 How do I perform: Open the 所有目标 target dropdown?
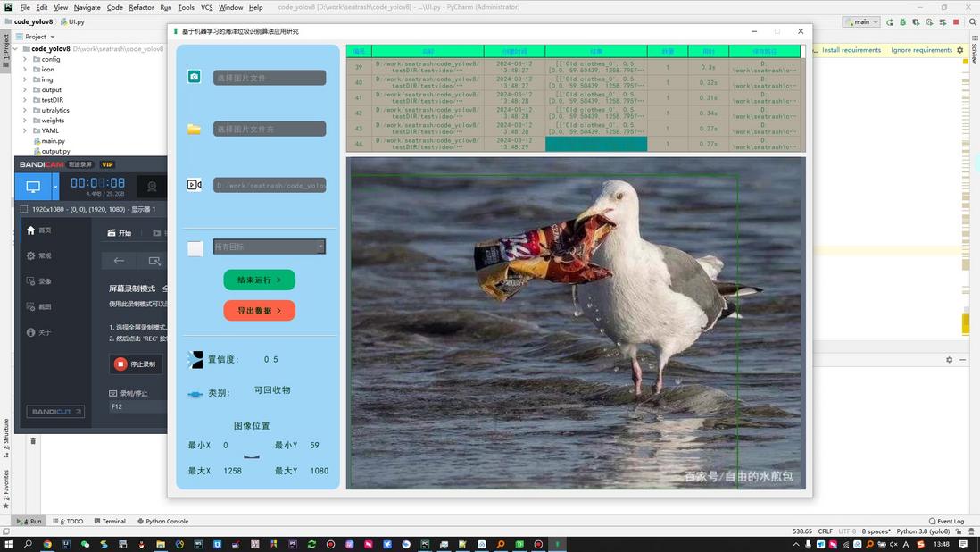point(269,247)
